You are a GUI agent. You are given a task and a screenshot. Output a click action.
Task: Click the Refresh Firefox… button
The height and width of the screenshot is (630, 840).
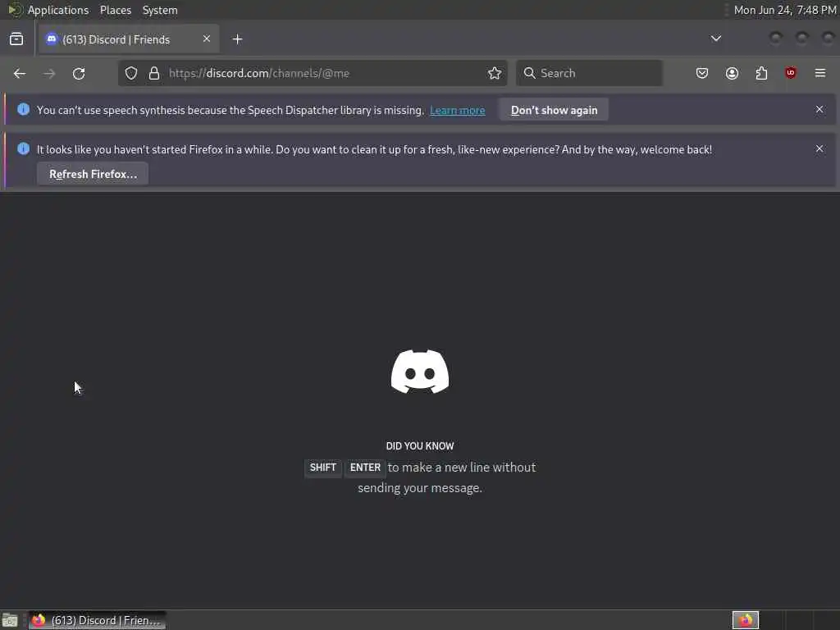pos(93,174)
